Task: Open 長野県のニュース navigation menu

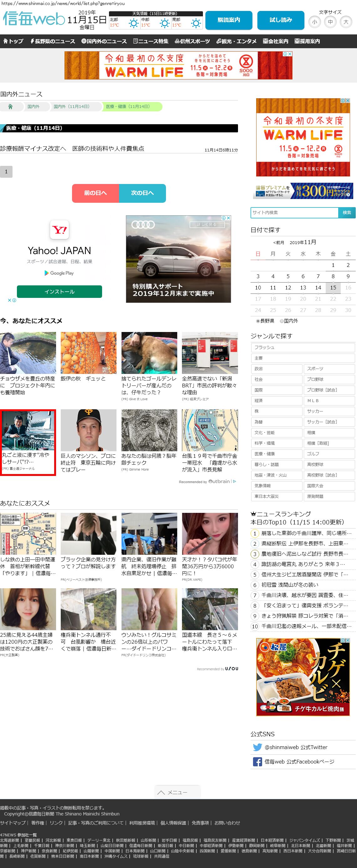Action: tap(53, 41)
